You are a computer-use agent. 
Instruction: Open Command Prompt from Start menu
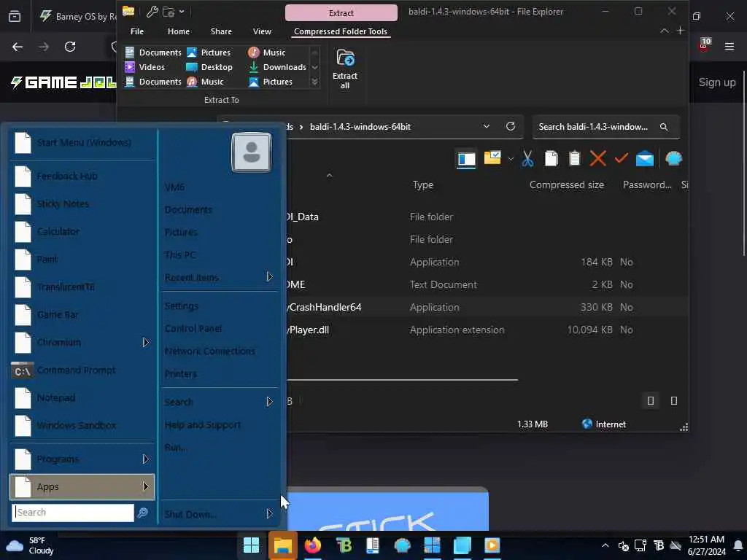click(82, 370)
